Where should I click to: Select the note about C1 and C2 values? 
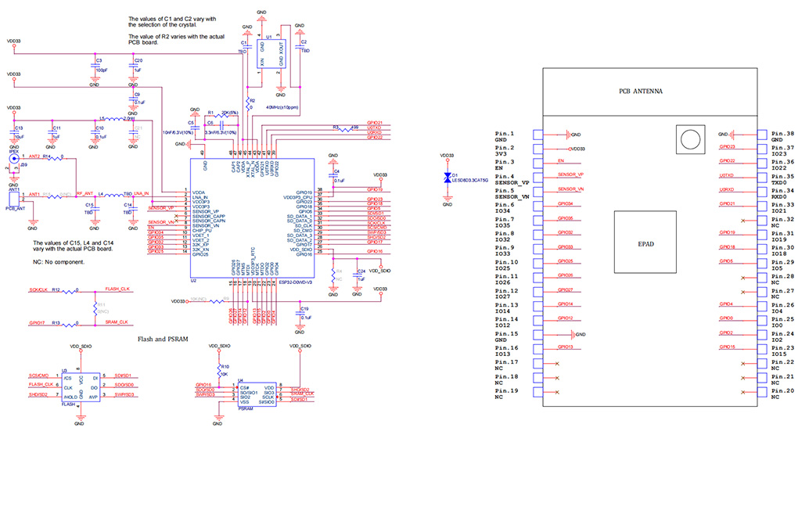pos(172,22)
